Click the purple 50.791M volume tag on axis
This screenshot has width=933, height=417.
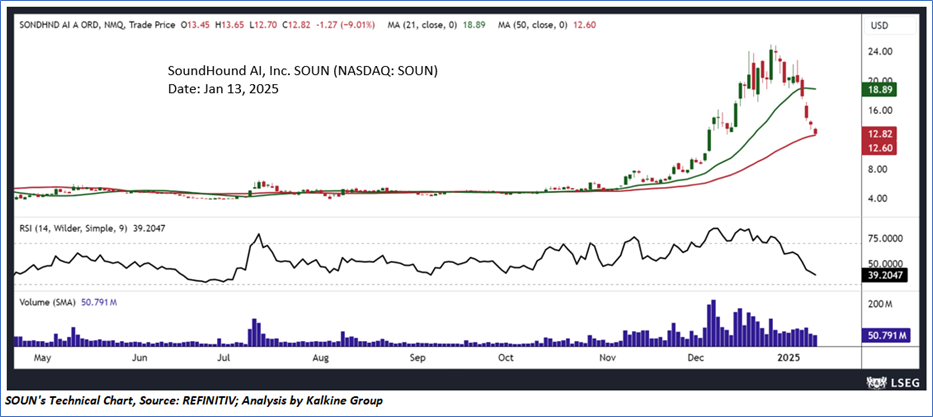click(x=885, y=336)
